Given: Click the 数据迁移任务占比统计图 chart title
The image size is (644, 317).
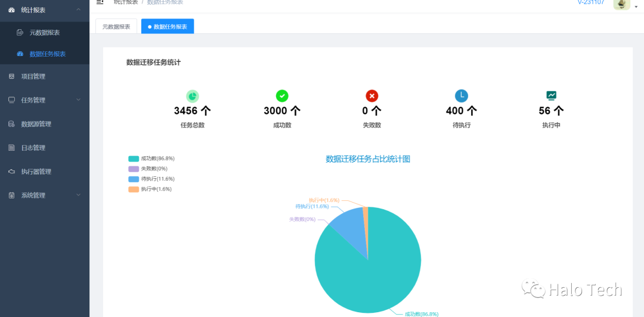Looking at the screenshot, I should click(368, 159).
